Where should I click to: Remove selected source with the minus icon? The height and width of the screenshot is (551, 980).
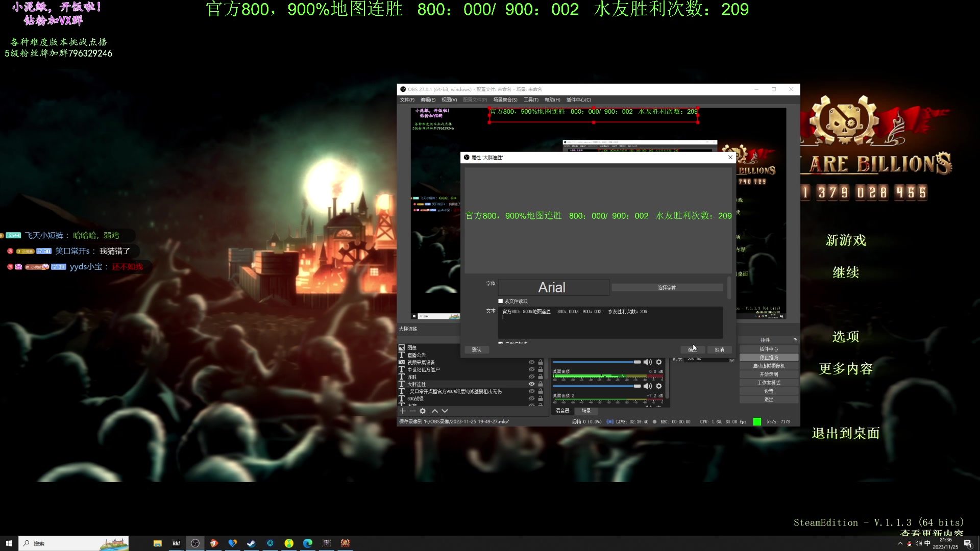pos(412,411)
